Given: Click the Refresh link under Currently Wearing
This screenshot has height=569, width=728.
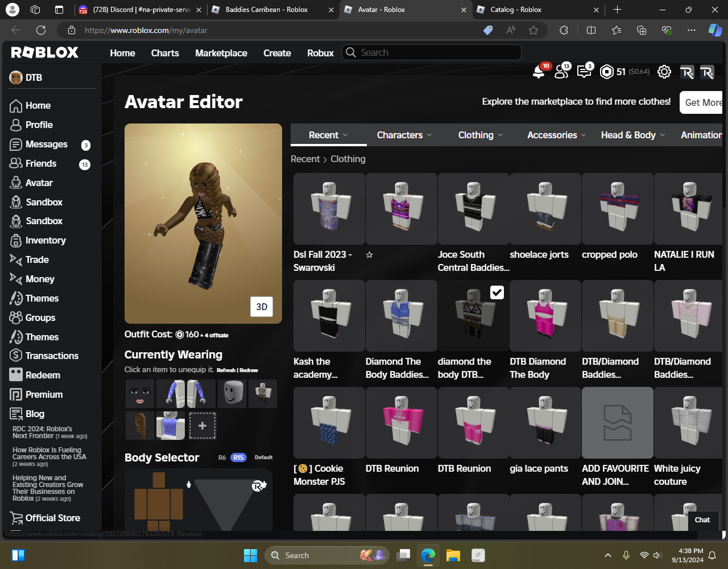Looking at the screenshot, I should point(226,370).
